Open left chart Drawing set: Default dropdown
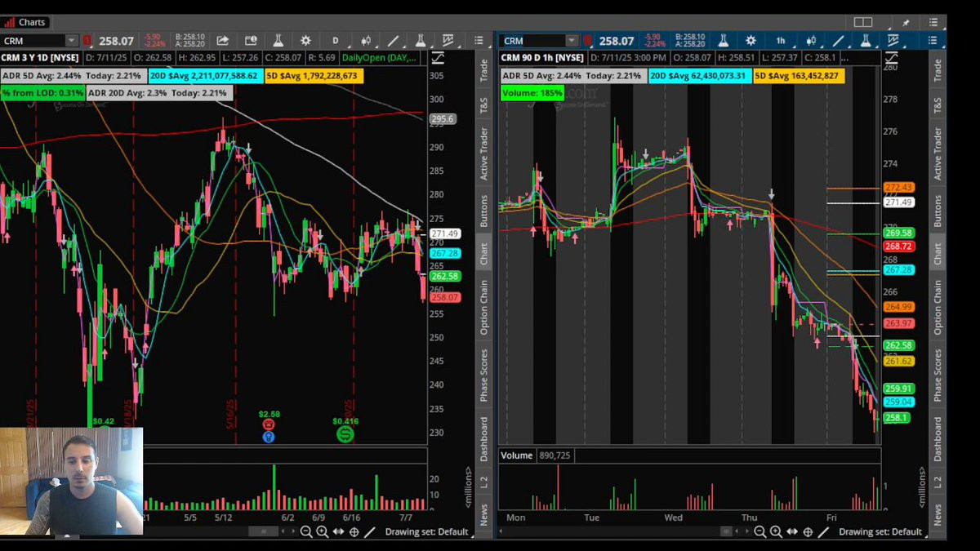980x551 pixels. (x=427, y=532)
